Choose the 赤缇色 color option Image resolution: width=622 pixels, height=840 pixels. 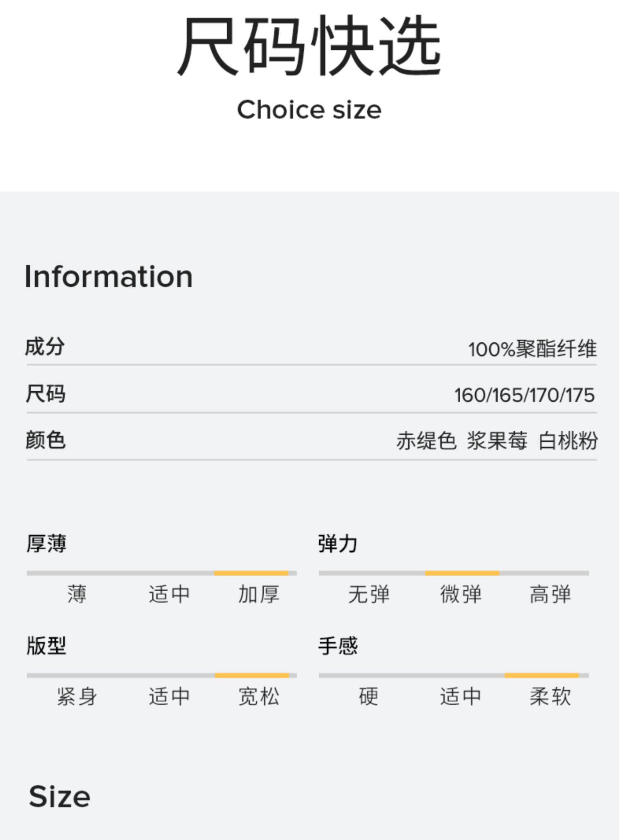pyautogui.click(x=426, y=441)
